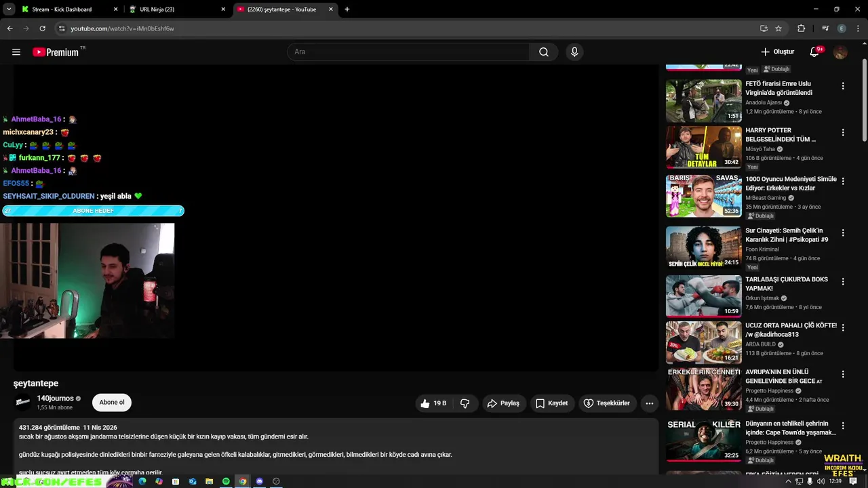
Task: Open Tarlabaşı Çukur'da Boks video title
Action: click(x=787, y=284)
